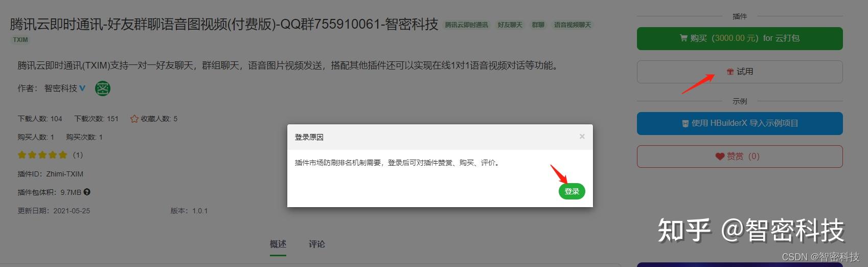Open the author's round green avatar

click(103, 88)
